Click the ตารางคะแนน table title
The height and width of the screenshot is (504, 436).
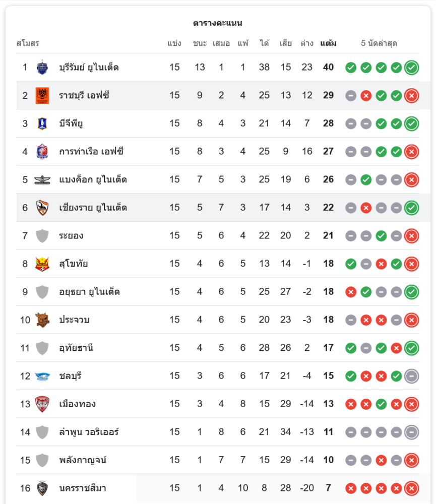tap(218, 23)
